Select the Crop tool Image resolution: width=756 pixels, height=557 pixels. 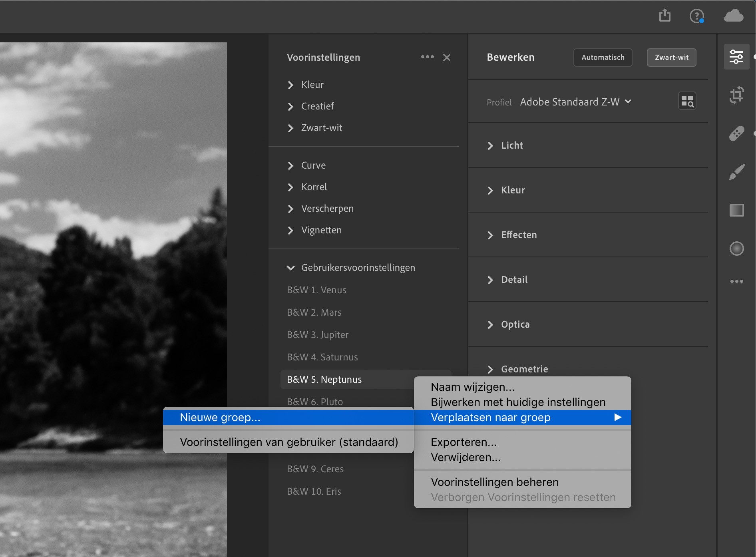coord(737,95)
